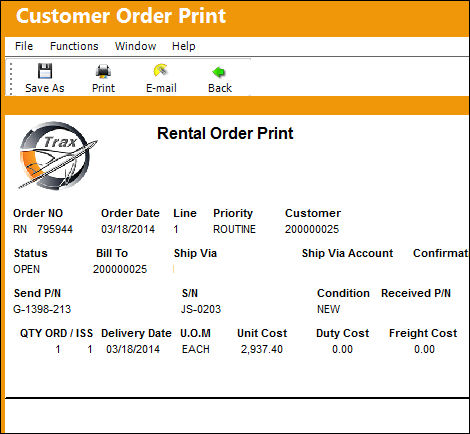The height and width of the screenshot is (434, 470).
Task: Click the Unit Cost label
Action: pyautogui.click(x=262, y=333)
